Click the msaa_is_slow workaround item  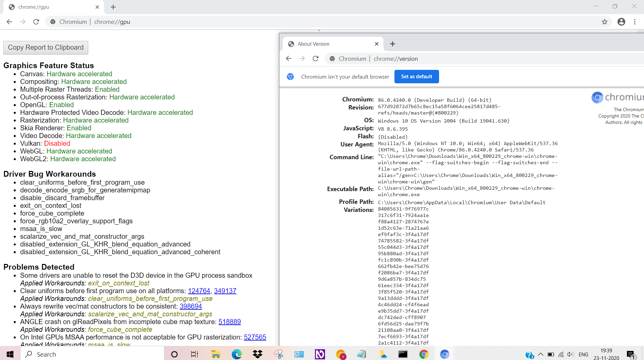coord(41,229)
